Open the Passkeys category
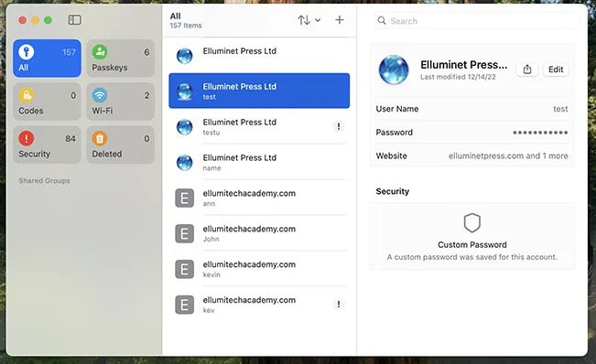 click(x=121, y=58)
